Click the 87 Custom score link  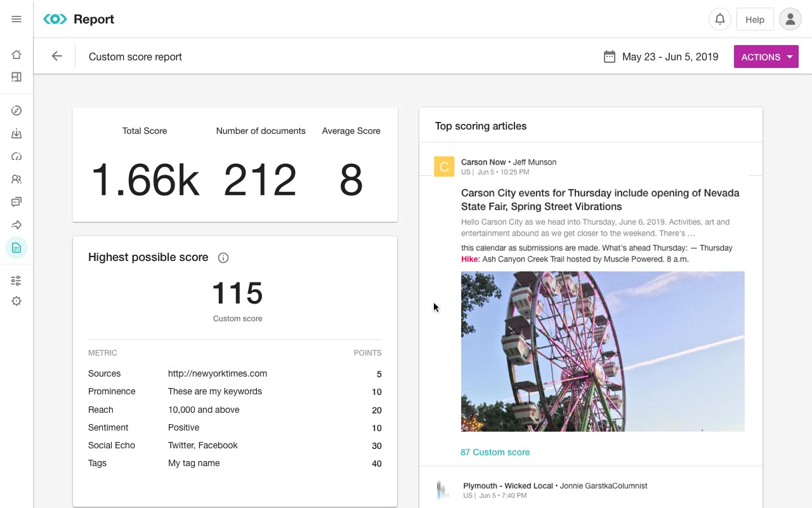point(495,452)
